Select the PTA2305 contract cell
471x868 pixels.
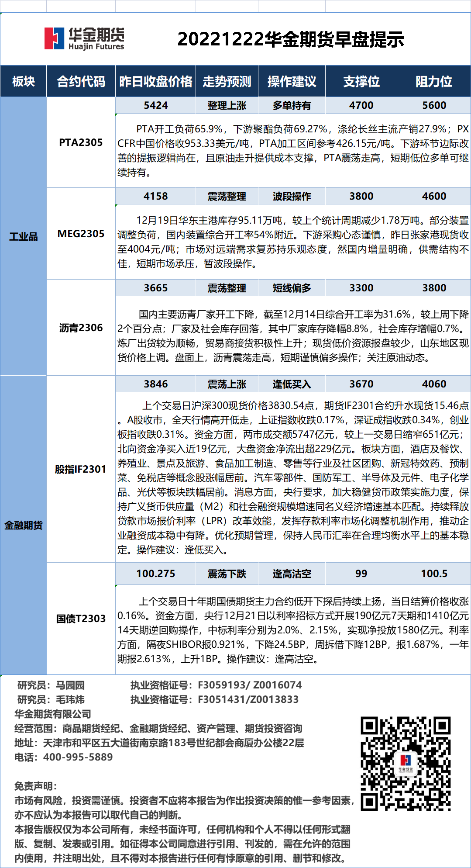coord(81,142)
